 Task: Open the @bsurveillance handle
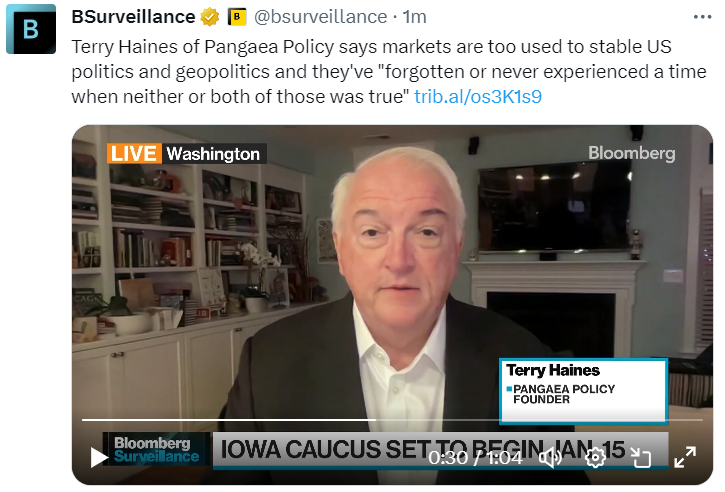coord(320,17)
